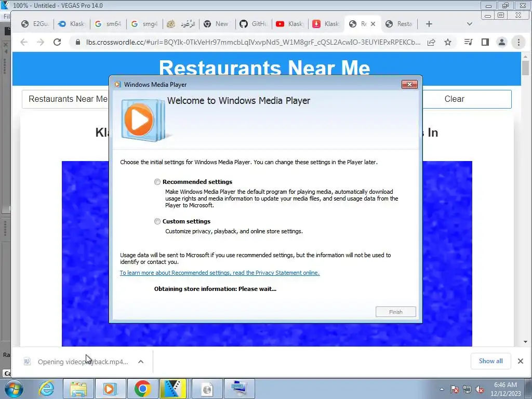Switch to the smg4 Google tab

(x=144, y=24)
